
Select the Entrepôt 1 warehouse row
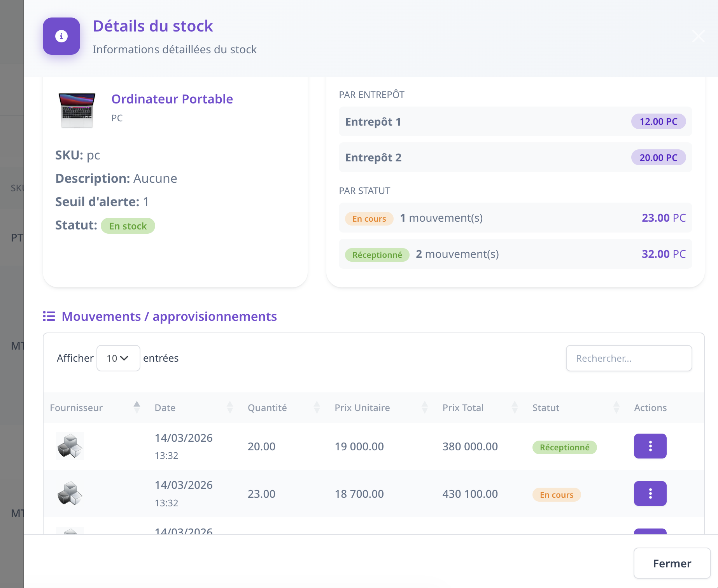click(x=515, y=122)
